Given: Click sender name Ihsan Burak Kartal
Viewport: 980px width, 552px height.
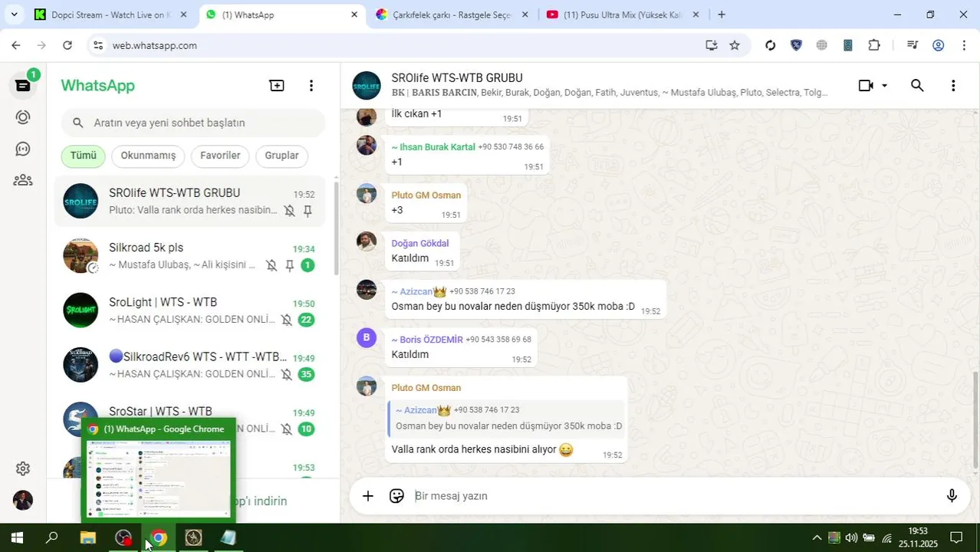Looking at the screenshot, I should click(433, 146).
